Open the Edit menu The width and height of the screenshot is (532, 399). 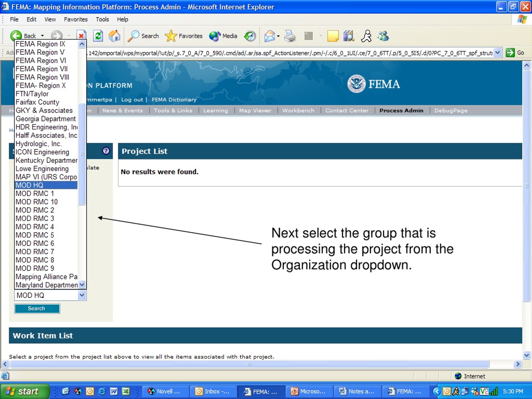point(31,19)
